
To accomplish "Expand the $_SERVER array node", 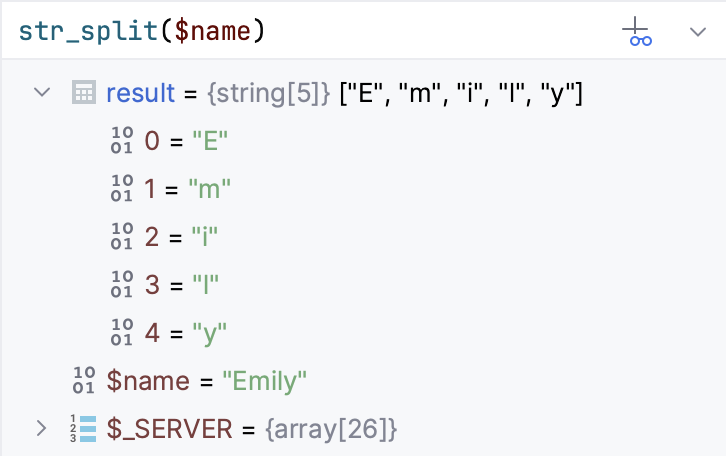I will (x=42, y=429).
